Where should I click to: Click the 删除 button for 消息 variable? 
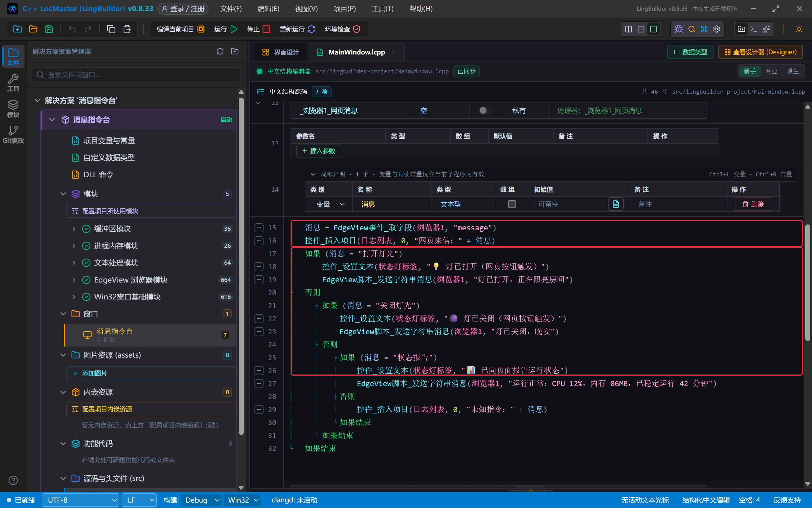[x=753, y=204]
